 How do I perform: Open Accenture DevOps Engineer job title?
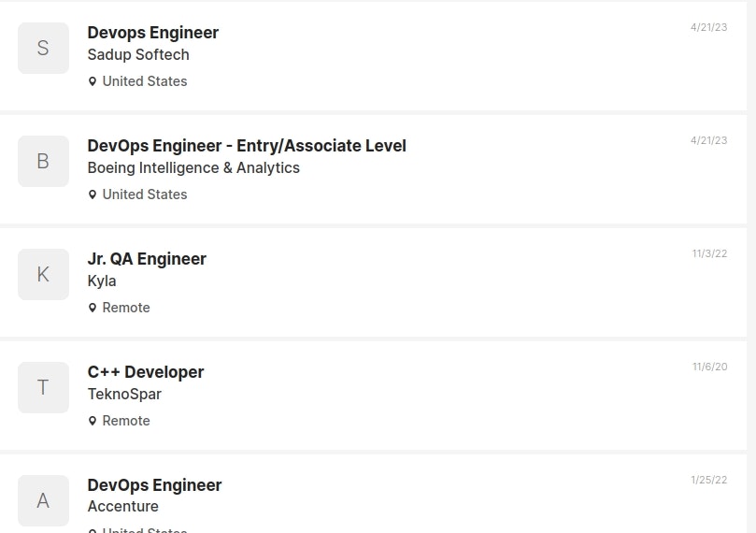[x=154, y=485]
